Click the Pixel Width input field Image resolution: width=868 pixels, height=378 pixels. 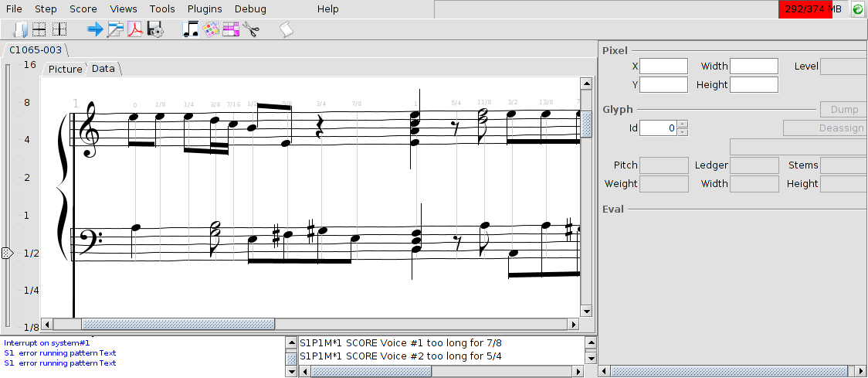(x=754, y=66)
